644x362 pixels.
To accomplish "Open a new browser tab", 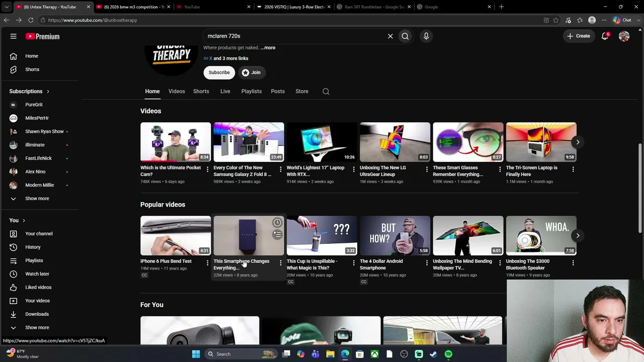I will coord(501,7).
